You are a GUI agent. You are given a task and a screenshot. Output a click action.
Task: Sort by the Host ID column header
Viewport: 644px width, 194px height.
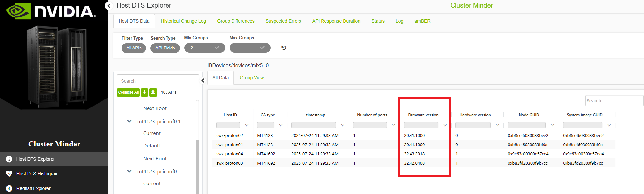[x=230, y=115]
